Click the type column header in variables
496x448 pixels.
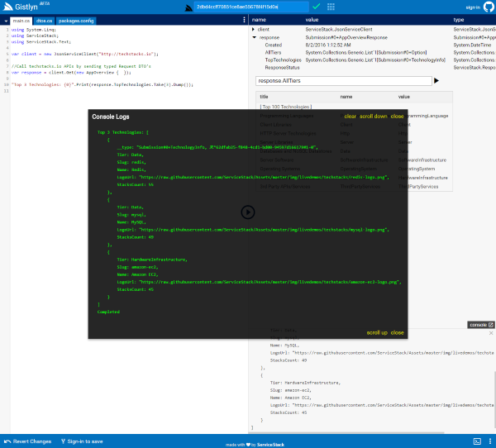[x=458, y=20]
